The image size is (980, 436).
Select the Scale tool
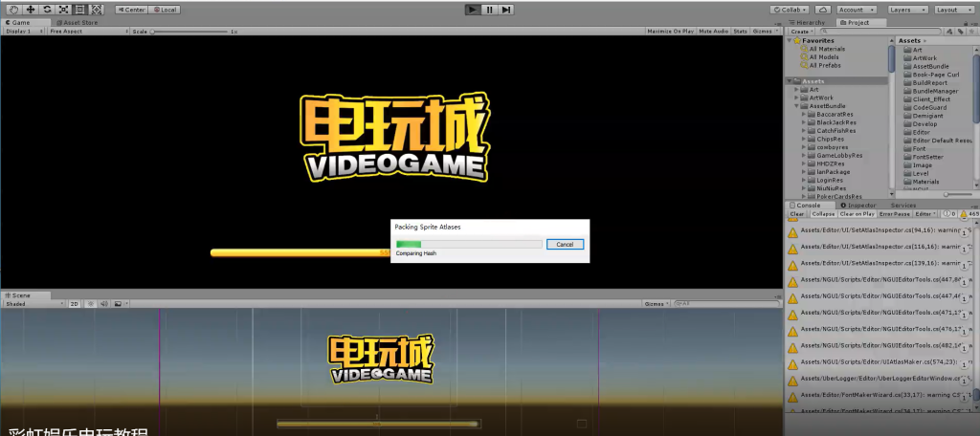pyautogui.click(x=63, y=10)
